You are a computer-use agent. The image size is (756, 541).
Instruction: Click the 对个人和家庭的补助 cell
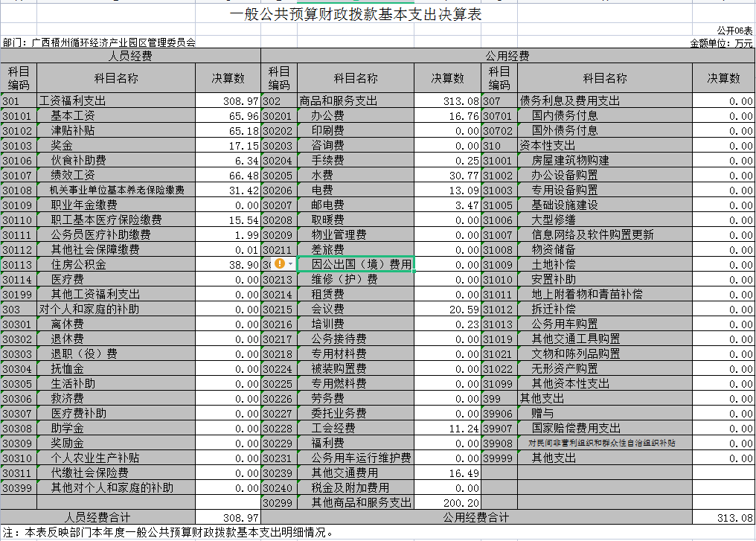pos(116,309)
